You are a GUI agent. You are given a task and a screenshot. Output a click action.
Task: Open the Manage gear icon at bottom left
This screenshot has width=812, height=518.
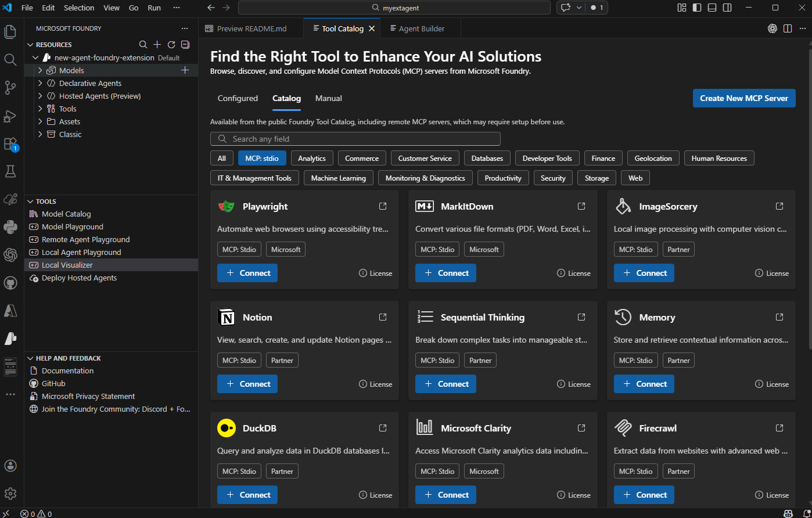pyautogui.click(x=10, y=494)
